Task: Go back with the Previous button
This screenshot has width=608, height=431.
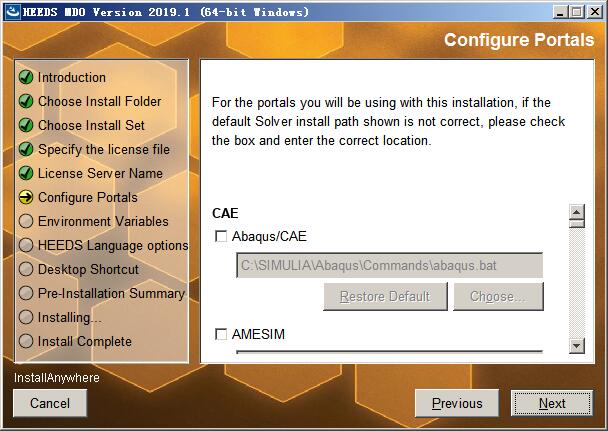Action: click(x=457, y=403)
